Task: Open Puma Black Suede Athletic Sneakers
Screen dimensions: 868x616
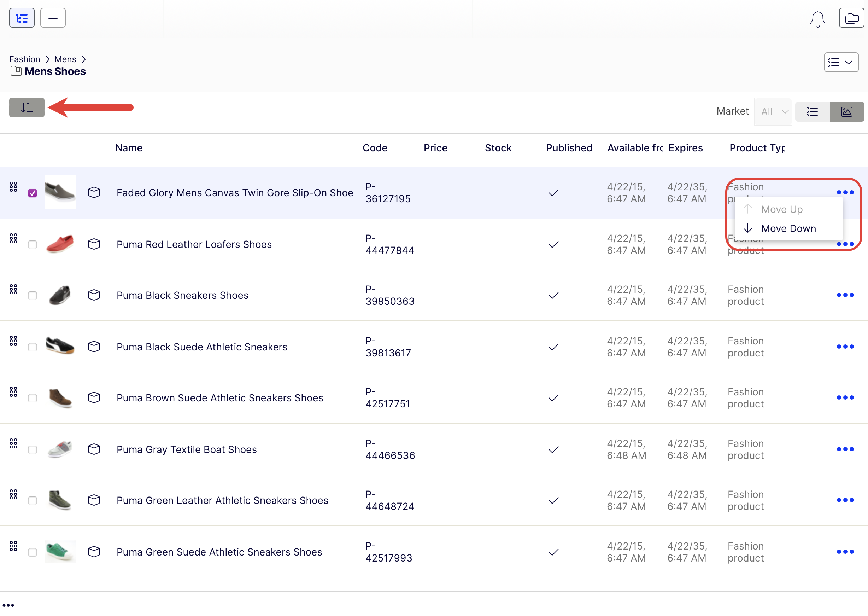Action: tap(202, 347)
